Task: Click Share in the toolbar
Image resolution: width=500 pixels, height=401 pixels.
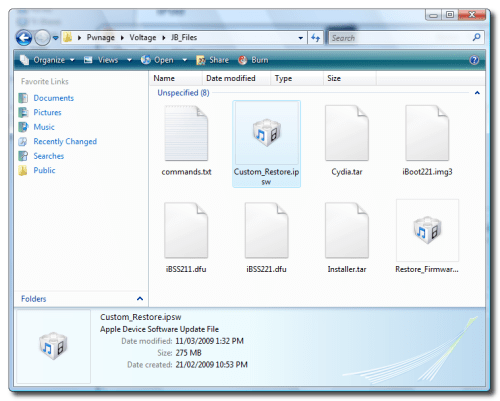Action: point(213,60)
